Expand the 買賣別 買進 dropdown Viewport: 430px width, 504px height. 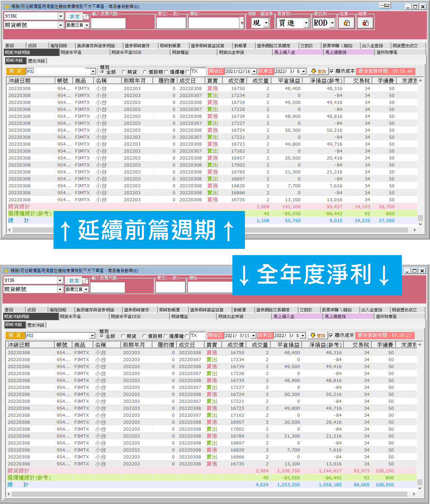[x=306, y=23]
